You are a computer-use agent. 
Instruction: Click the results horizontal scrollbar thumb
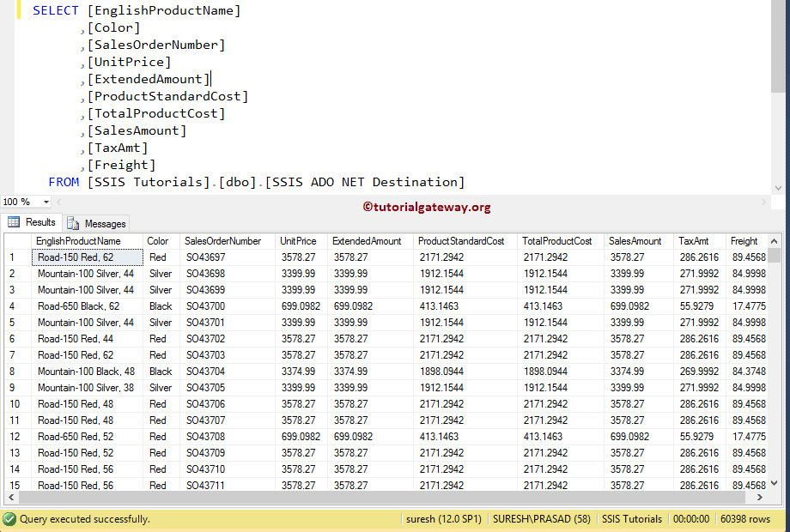[x=381, y=498]
